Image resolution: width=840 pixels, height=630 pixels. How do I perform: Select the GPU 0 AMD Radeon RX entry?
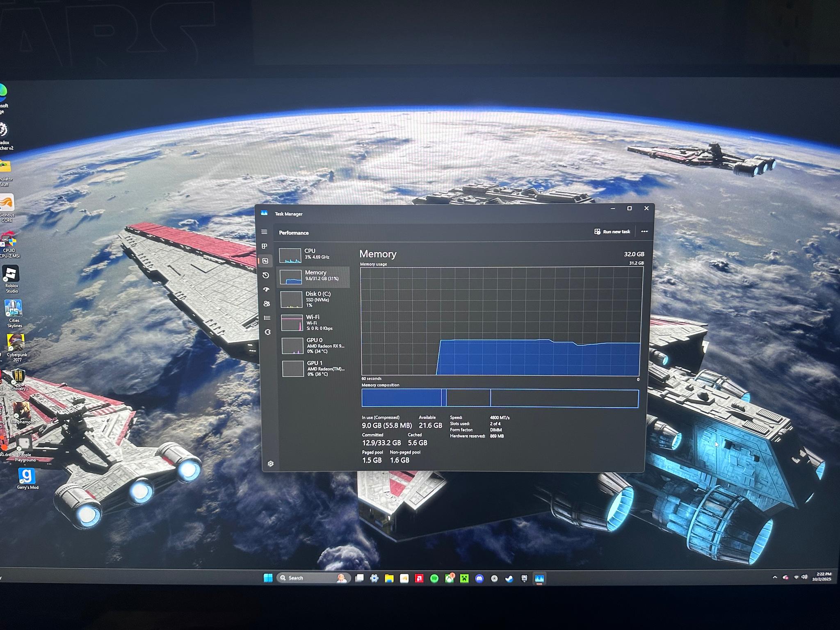pyautogui.click(x=315, y=346)
